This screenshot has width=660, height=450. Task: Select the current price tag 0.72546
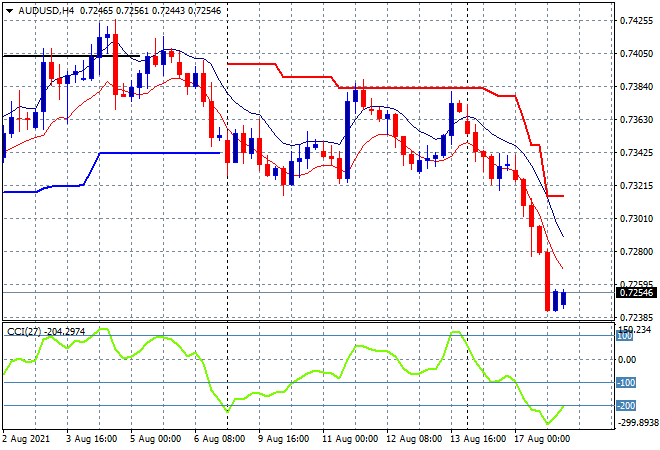pyautogui.click(x=637, y=293)
